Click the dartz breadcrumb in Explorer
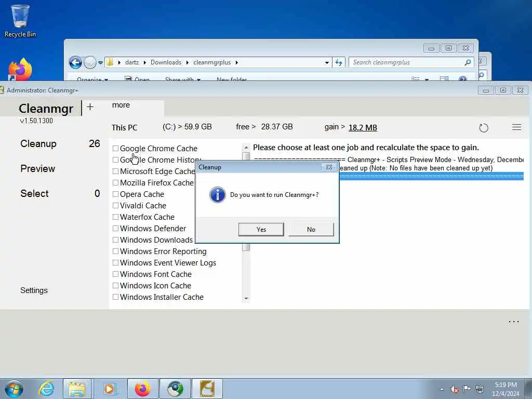 131,62
